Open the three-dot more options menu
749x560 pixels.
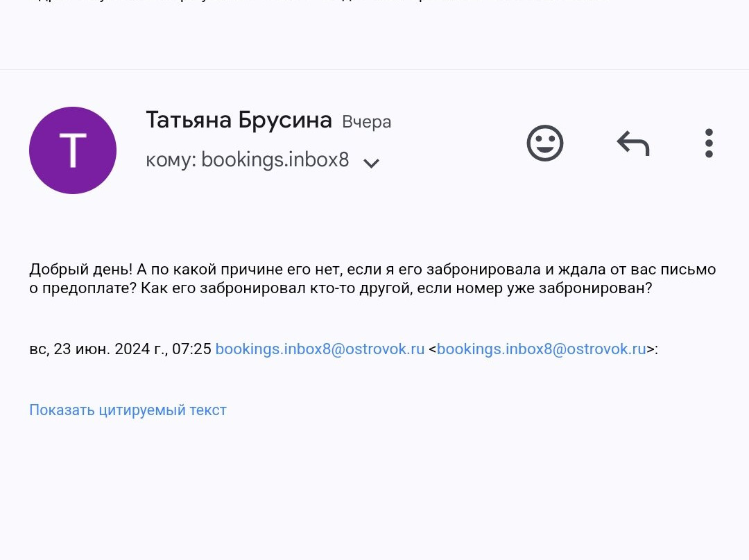click(708, 143)
